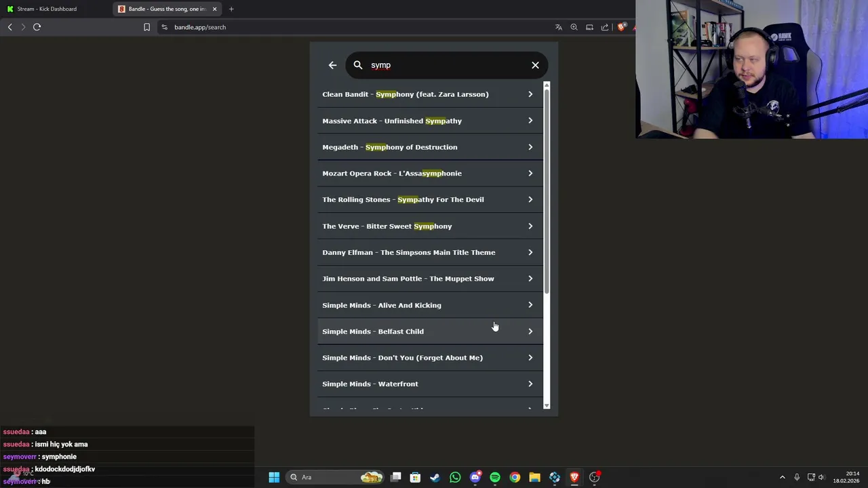Select Simple Minds - Don't You (Forget About Me)

click(x=430, y=357)
